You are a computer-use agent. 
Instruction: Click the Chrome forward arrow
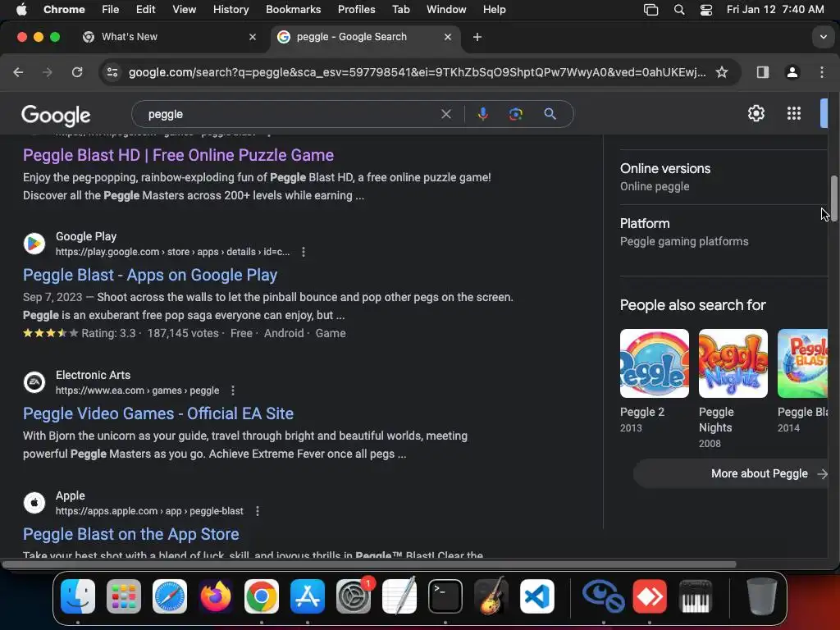pyautogui.click(x=48, y=72)
